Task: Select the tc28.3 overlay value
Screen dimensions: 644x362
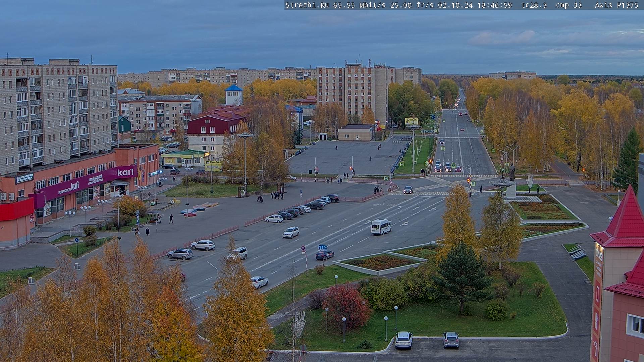Action: click(x=534, y=5)
